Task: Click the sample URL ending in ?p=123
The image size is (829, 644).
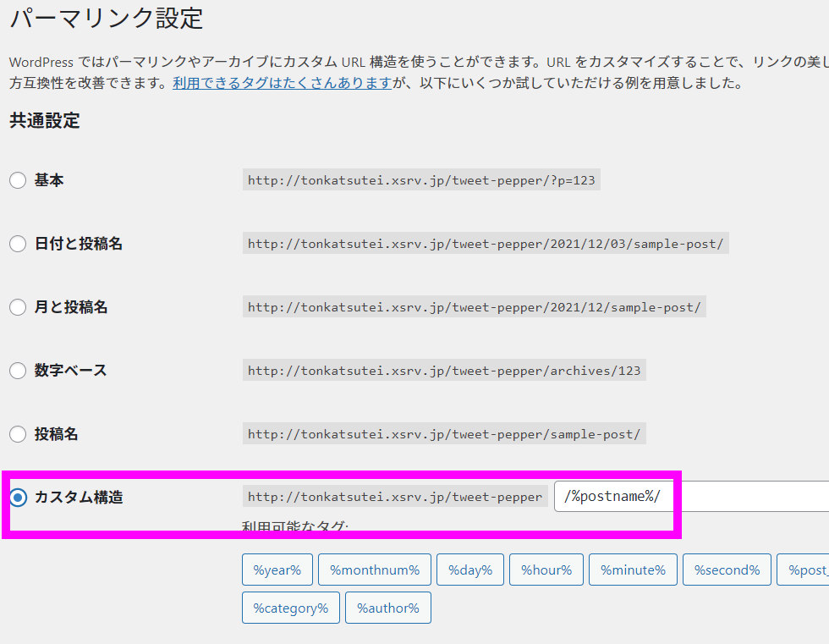Action: (x=421, y=180)
